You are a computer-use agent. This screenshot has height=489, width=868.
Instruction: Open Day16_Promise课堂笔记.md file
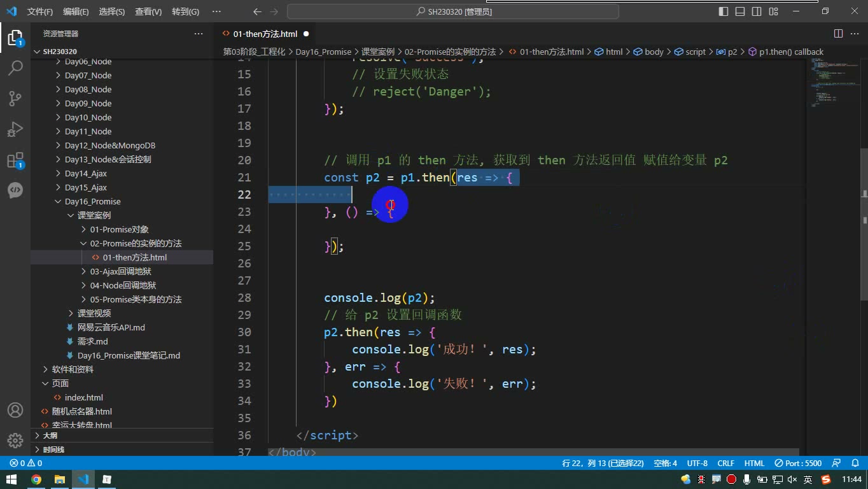[x=129, y=355]
